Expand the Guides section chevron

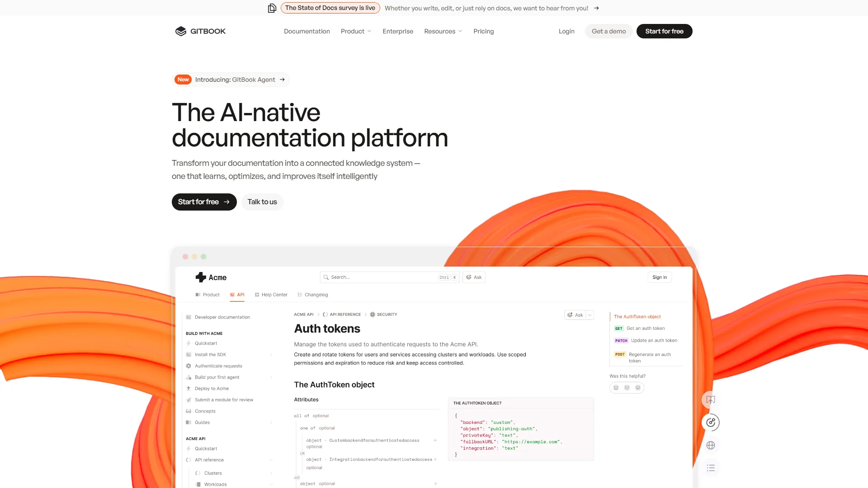click(271, 422)
